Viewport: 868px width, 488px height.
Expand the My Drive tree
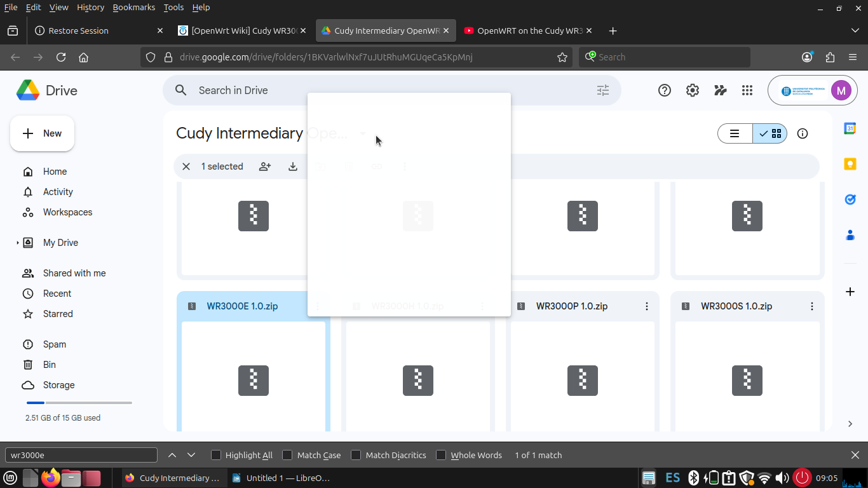click(18, 243)
